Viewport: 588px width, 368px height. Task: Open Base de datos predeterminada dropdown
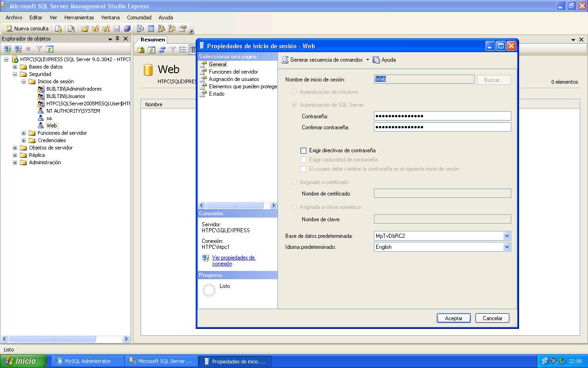pos(507,236)
